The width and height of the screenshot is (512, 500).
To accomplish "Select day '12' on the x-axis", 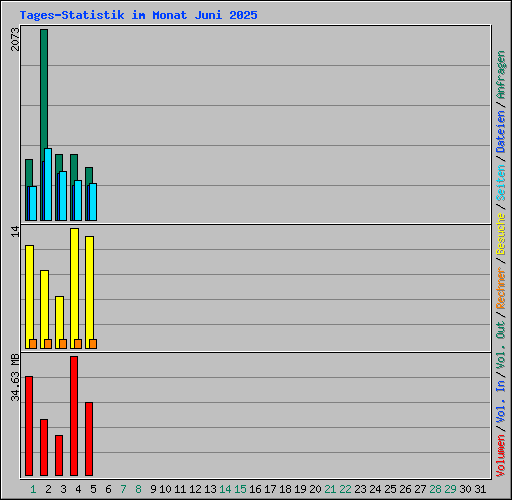I will click(195, 489).
